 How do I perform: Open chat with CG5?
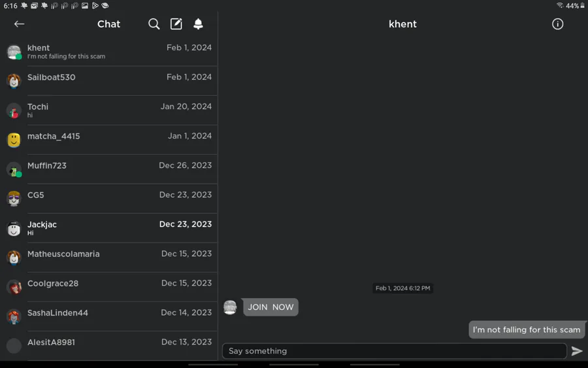click(x=108, y=199)
